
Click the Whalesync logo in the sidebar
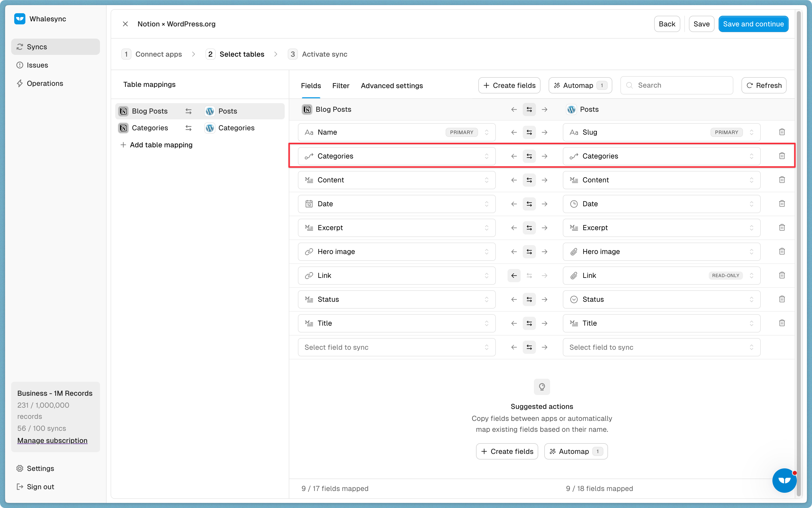20,19
